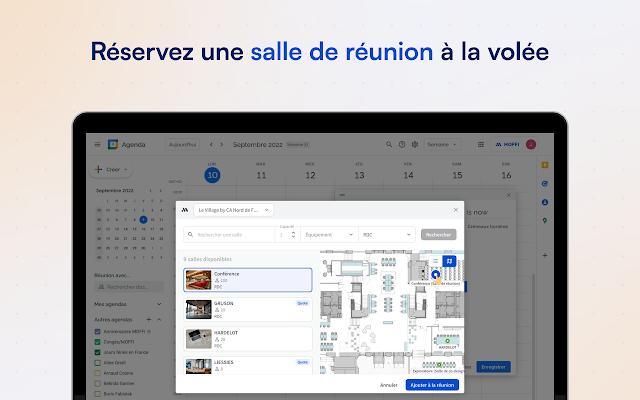Select Friday 14 day header

coord(408,175)
